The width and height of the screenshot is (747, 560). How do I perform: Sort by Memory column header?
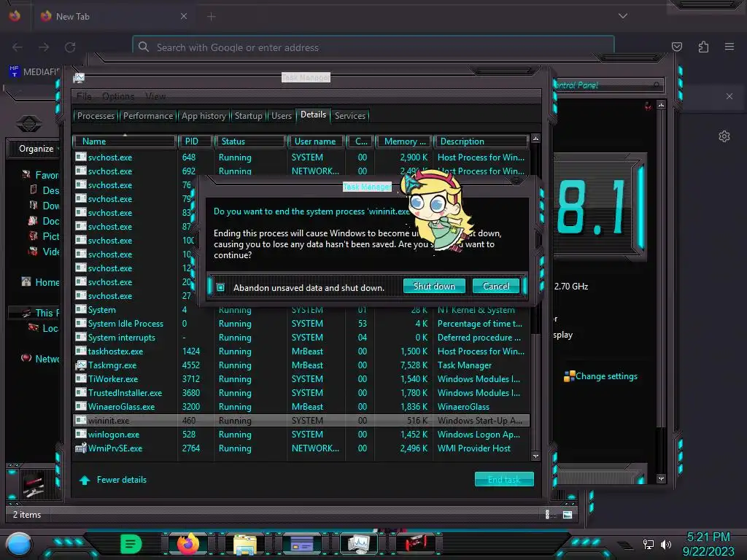404,141
